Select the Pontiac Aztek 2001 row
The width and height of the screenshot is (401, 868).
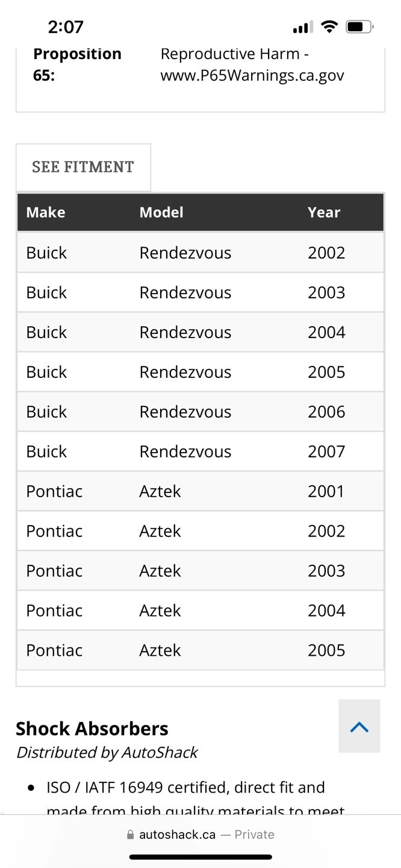click(x=200, y=491)
